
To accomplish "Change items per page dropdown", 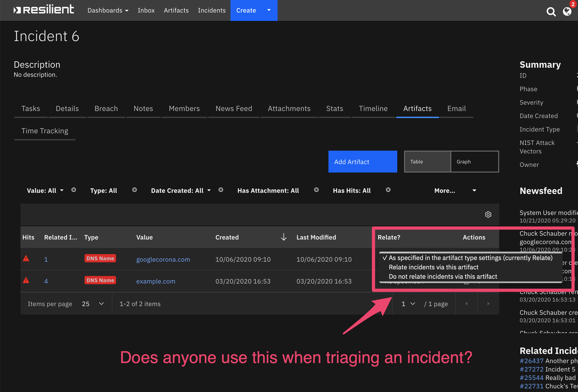I will click(93, 304).
